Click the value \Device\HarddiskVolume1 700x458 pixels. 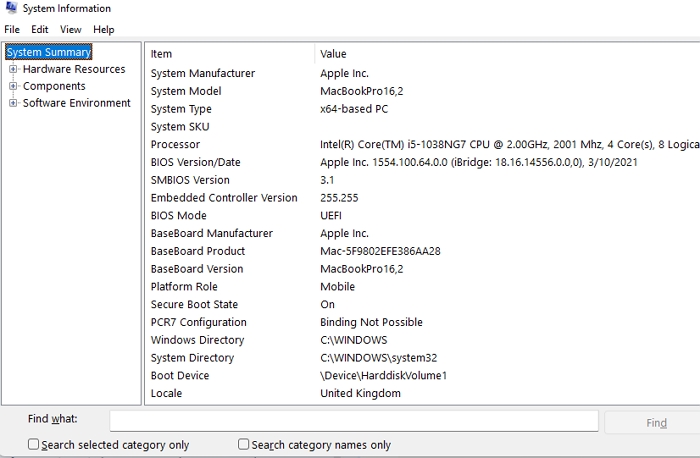click(383, 376)
